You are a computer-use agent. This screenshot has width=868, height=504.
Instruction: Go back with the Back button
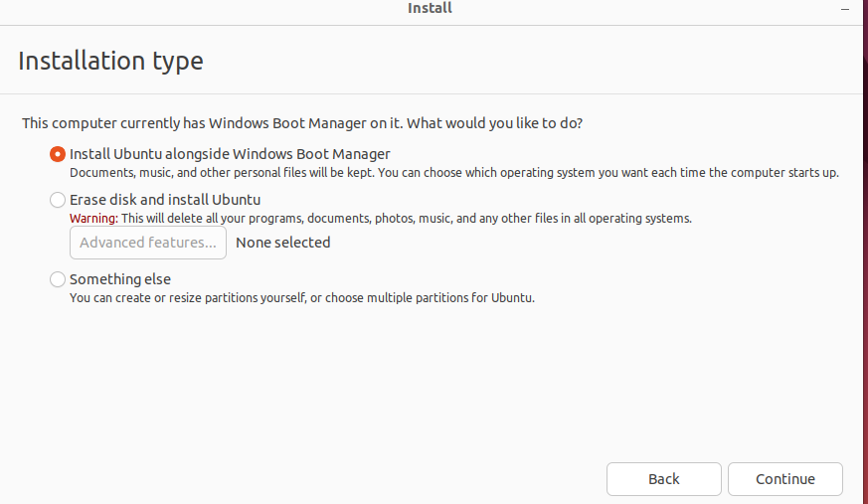tap(664, 479)
